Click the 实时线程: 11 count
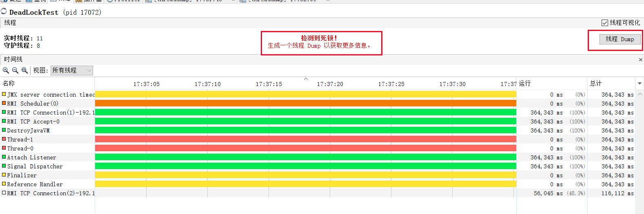Screen dimensions: 644x214 point(23,38)
